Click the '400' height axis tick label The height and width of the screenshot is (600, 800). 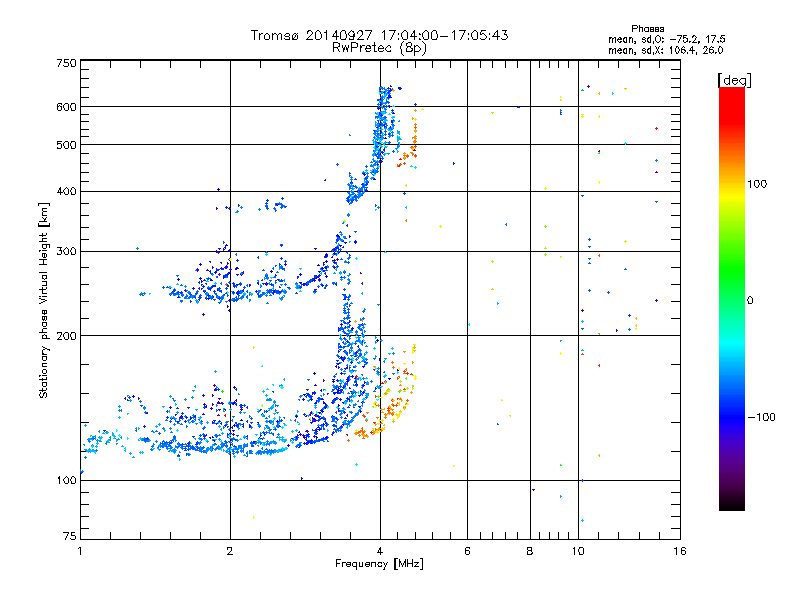click(66, 192)
